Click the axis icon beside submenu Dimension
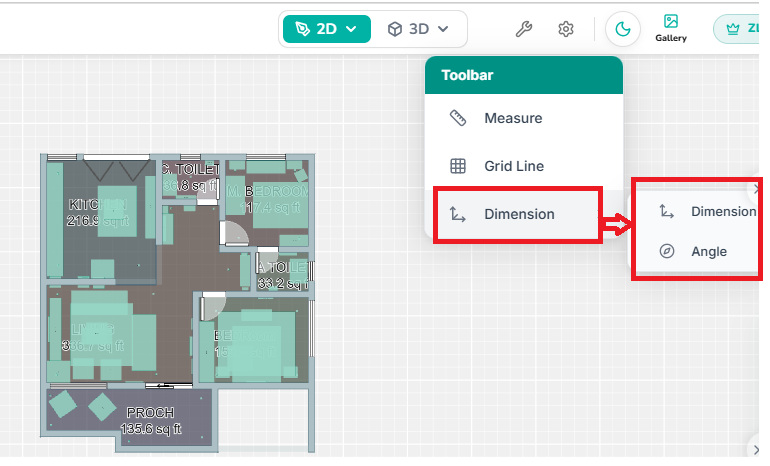Viewport: 770px width, 466px height. click(666, 212)
